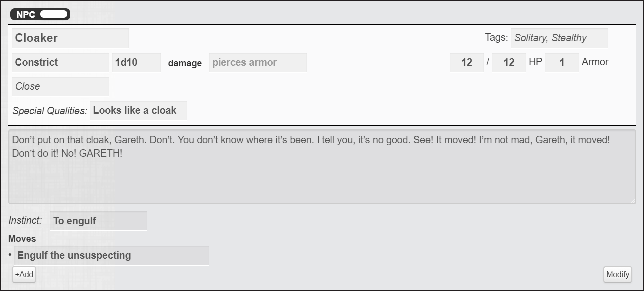Select the Constrict attack name field
The height and width of the screenshot is (291, 644).
pyautogui.click(x=60, y=62)
